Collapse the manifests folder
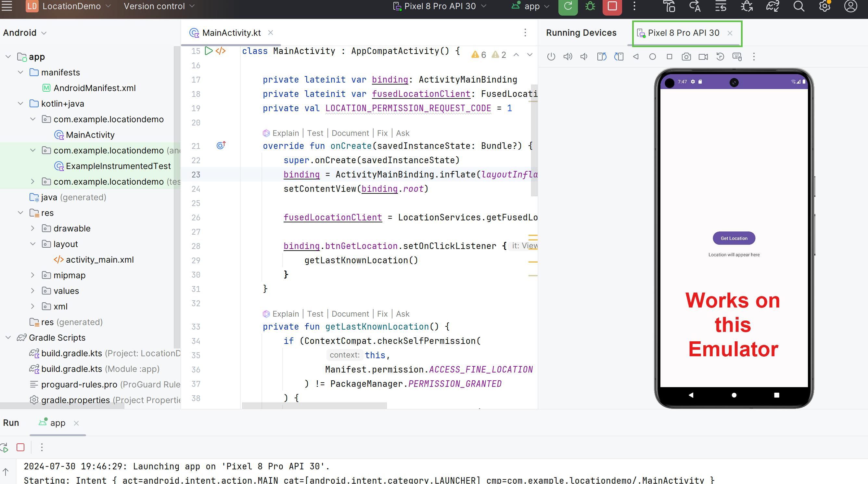This screenshot has height=484, width=868. 20,72
